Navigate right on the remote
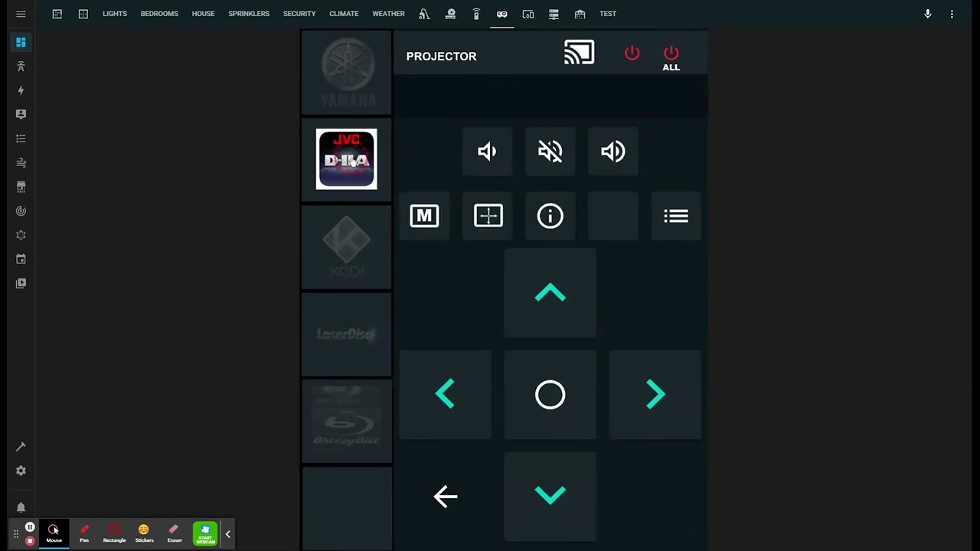Viewport: 980px width, 551px height. click(655, 395)
